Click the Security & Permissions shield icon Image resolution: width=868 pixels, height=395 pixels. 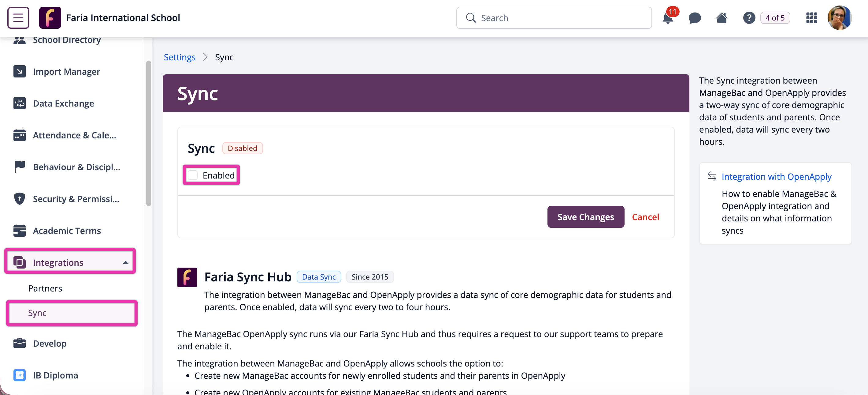[x=20, y=199]
